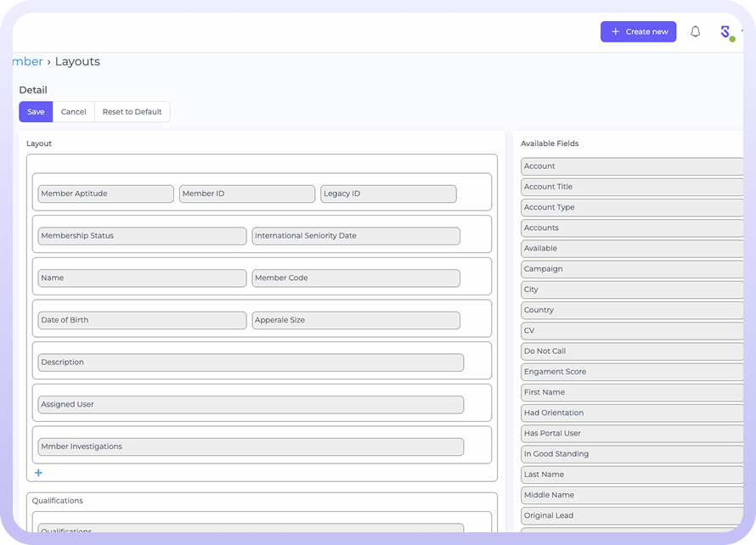Choose In Good Standing available field
756x545 pixels.
631,454
